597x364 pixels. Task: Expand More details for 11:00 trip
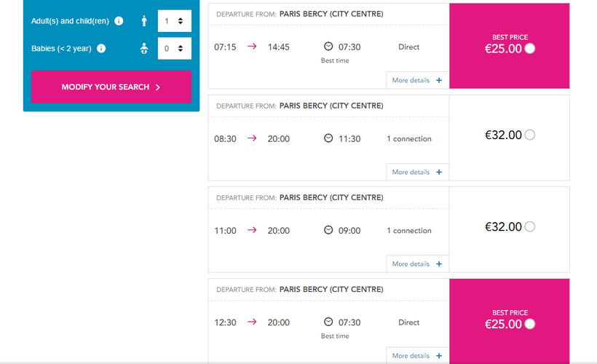(416, 264)
